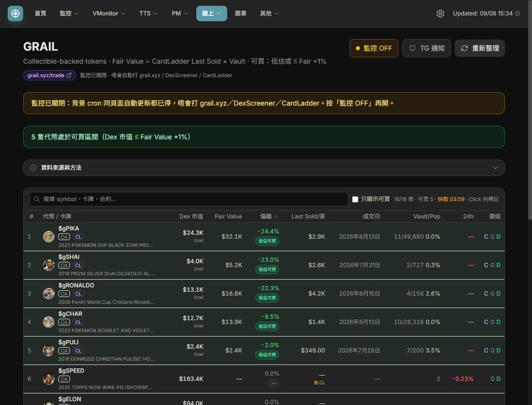Viewport: 532px width, 405px height.
Task: Expand the 資料來源與方法 section
Action: pyautogui.click(x=264, y=168)
